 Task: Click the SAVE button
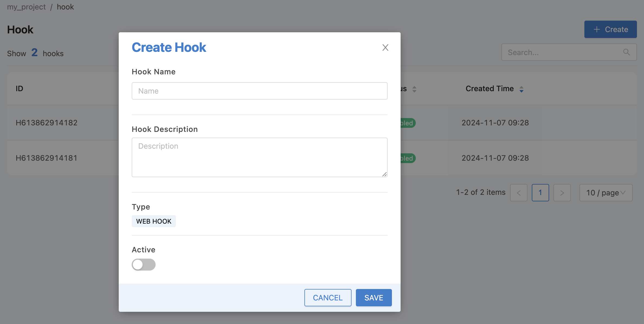tap(373, 297)
